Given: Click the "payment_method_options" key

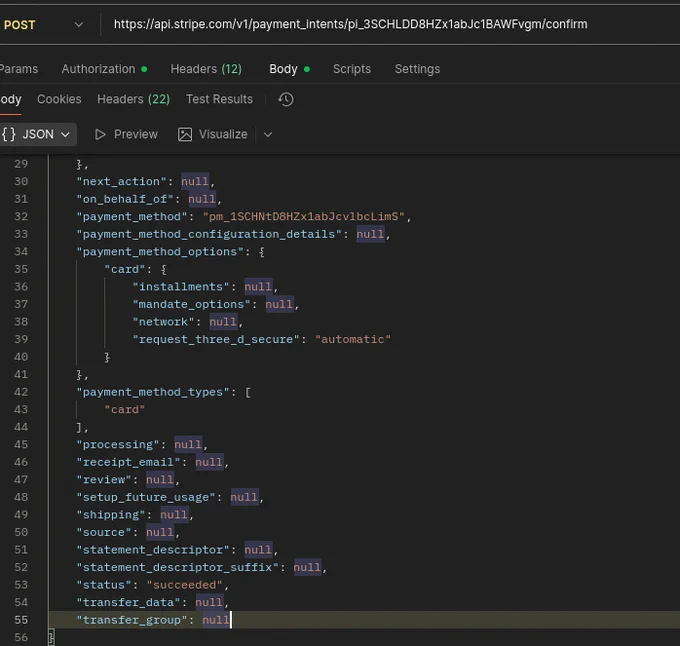Looking at the screenshot, I should 160,251.
